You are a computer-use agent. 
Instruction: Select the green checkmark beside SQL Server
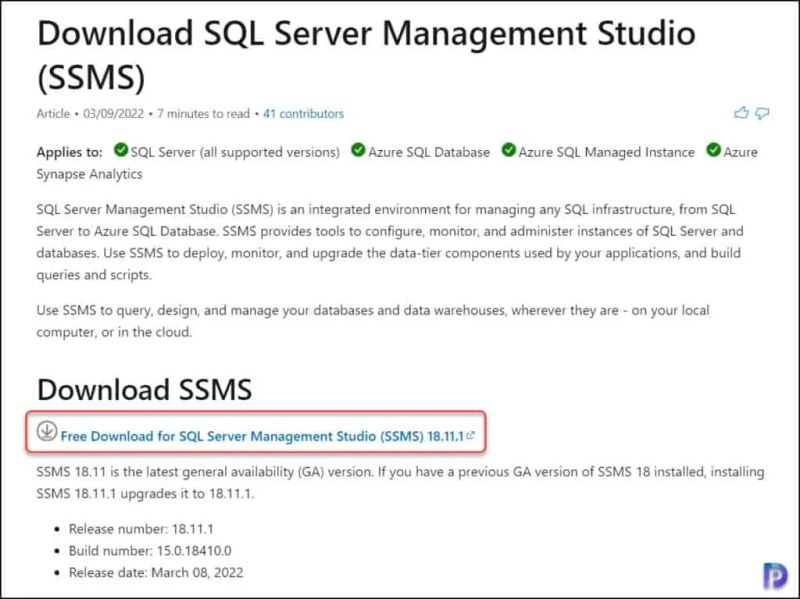tap(121, 152)
